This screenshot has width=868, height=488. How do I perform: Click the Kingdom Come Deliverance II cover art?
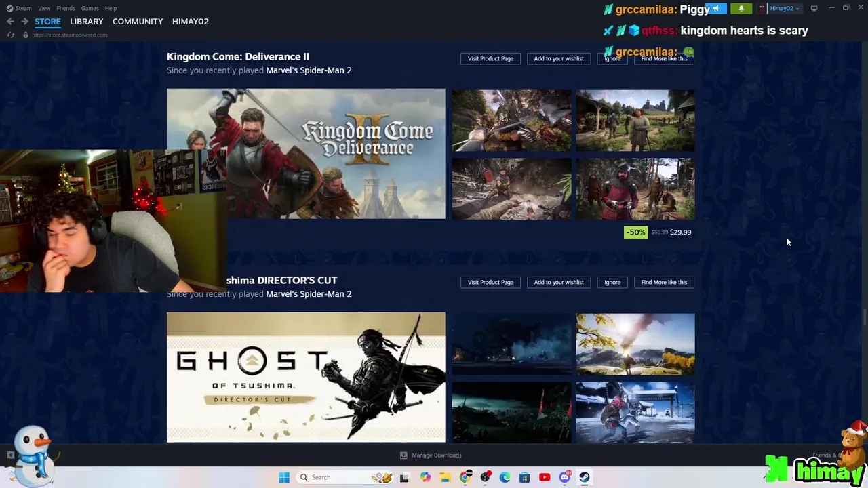point(306,154)
